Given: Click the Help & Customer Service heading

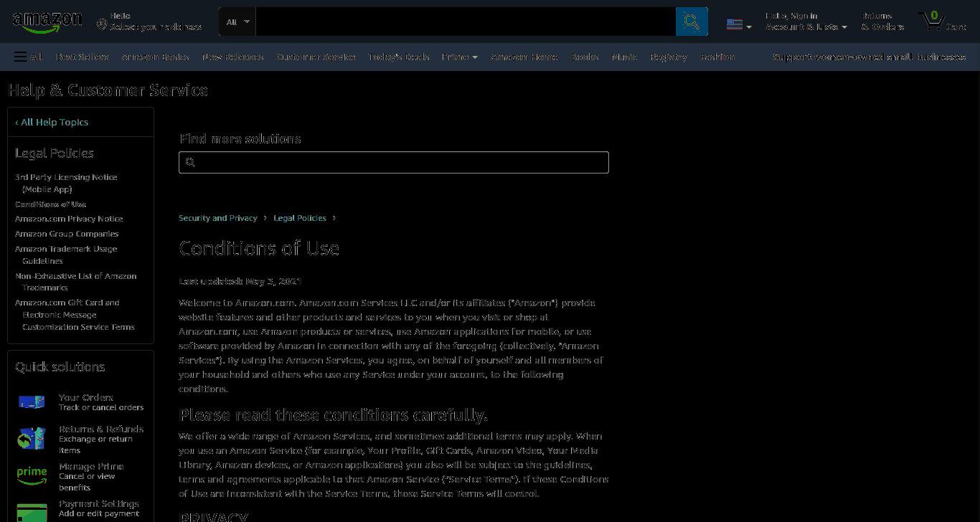Looking at the screenshot, I should 108,90.
